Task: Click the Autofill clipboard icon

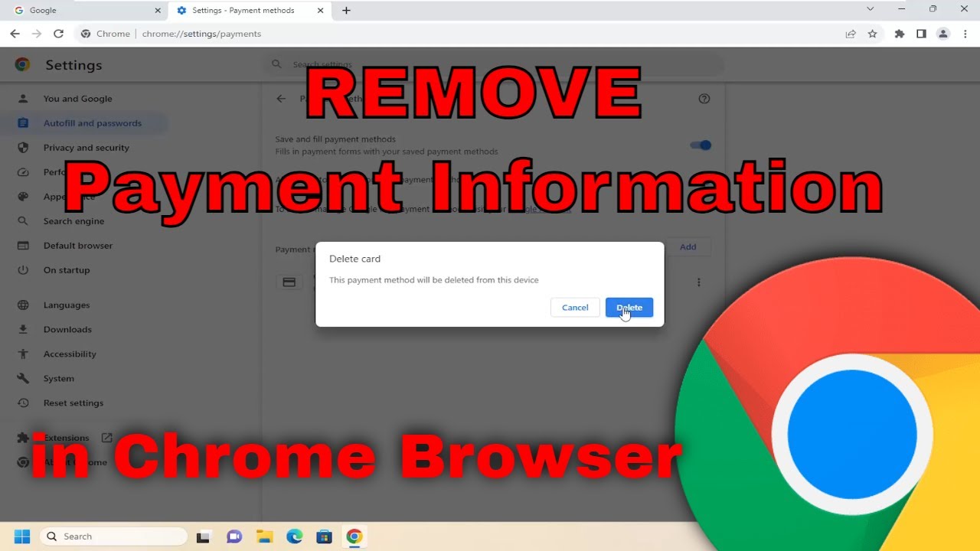Action: tap(23, 123)
